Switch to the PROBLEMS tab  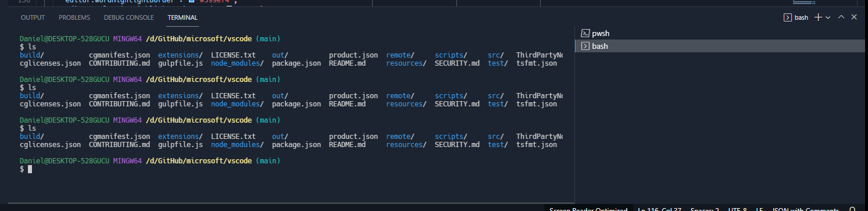click(74, 17)
